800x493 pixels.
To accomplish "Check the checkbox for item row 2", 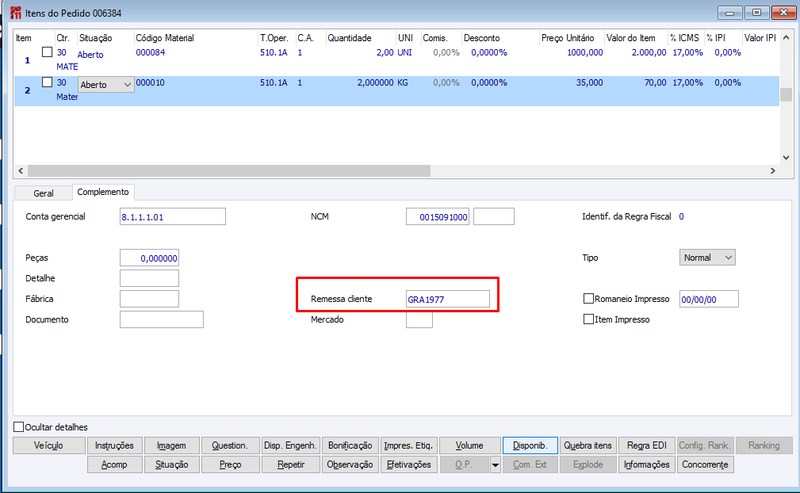I will 47,82.
